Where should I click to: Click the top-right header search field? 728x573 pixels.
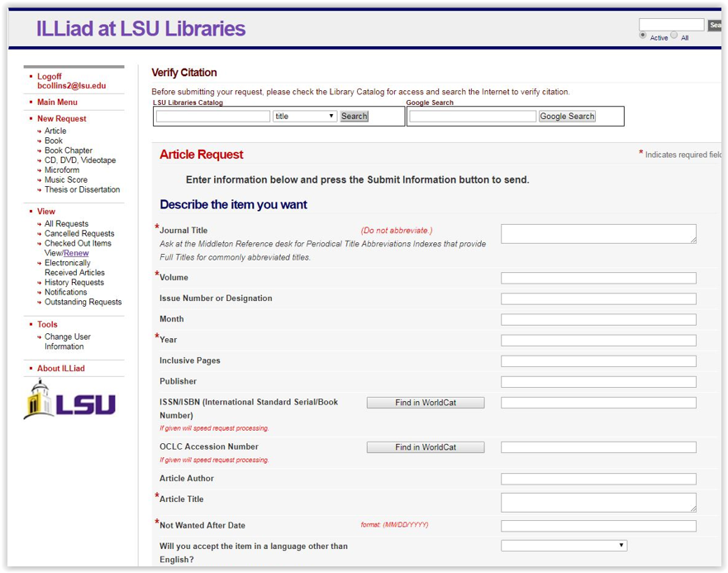671,25
